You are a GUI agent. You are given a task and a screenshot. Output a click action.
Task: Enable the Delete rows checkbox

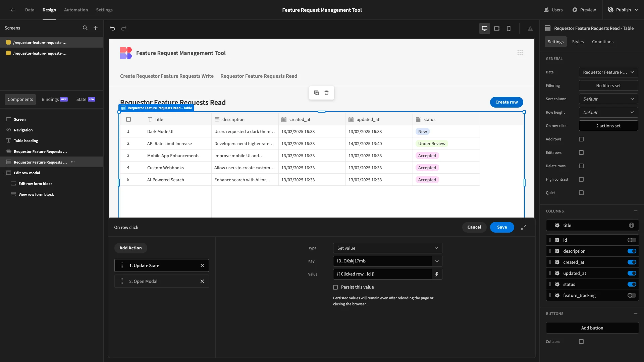(x=581, y=166)
